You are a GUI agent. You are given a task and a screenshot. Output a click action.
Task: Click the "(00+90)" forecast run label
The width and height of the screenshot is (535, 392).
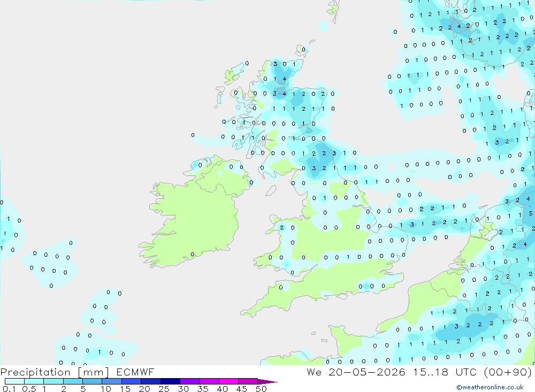(x=508, y=372)
